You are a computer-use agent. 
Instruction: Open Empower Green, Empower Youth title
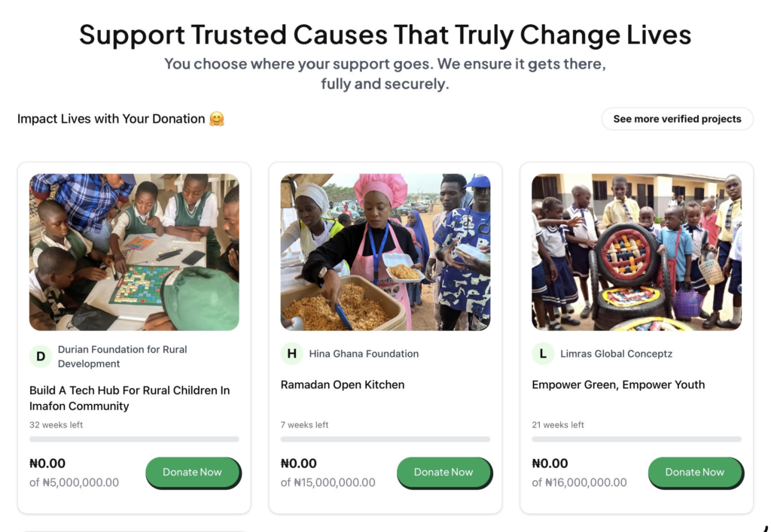(618, 385)
